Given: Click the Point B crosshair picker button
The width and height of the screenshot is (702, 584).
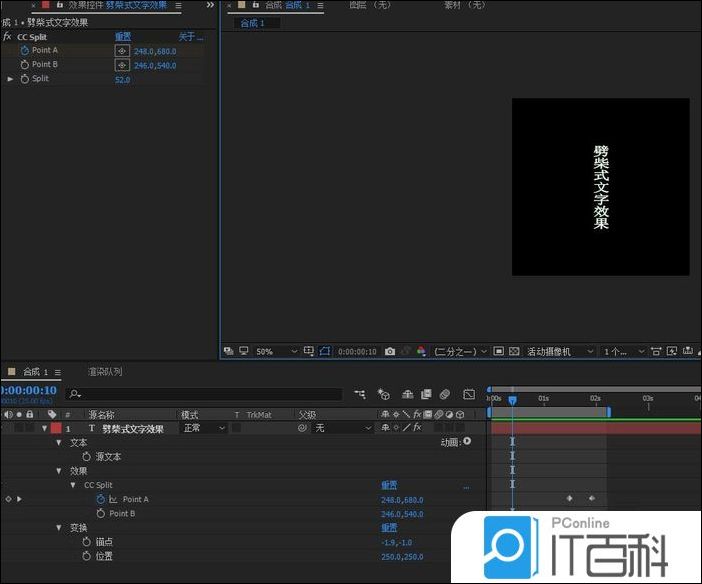Looking at the screenshot, I should (x=122, y=65).
